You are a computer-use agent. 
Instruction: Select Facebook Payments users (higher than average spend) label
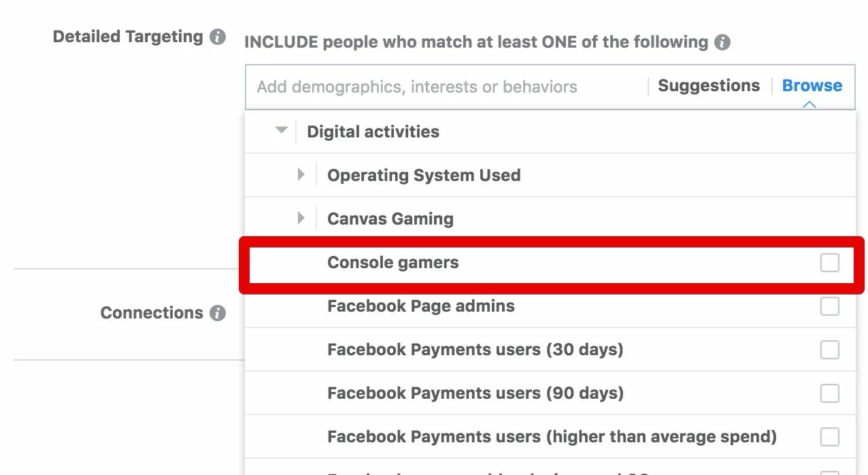tap(552, 437)
